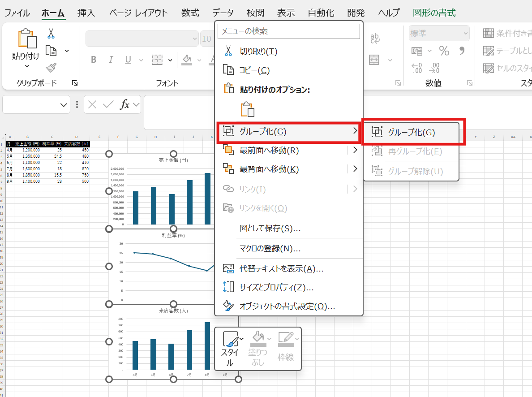Click the percent style icon

(444, 51)
